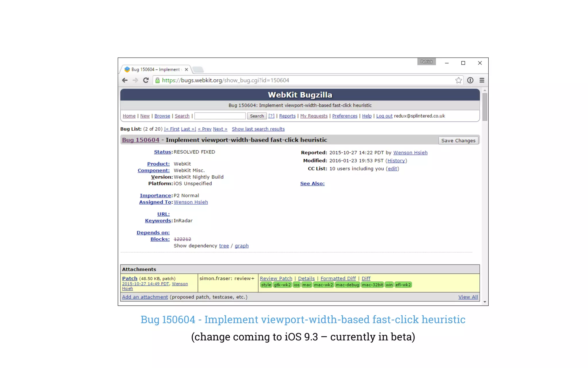Jump to Last bug in list
Image resolution: width=588 pixels, height=368 pixels.
coord(188,129)
